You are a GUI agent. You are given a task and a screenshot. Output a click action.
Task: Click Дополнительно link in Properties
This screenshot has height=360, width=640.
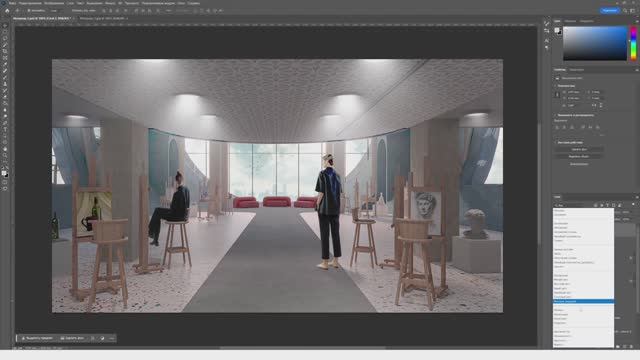point(579,164)
